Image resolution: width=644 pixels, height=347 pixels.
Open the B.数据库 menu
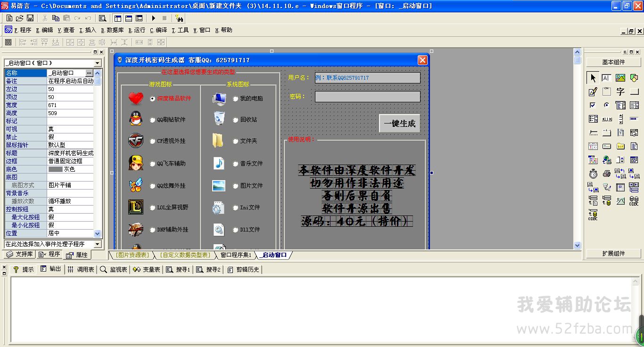112,30
